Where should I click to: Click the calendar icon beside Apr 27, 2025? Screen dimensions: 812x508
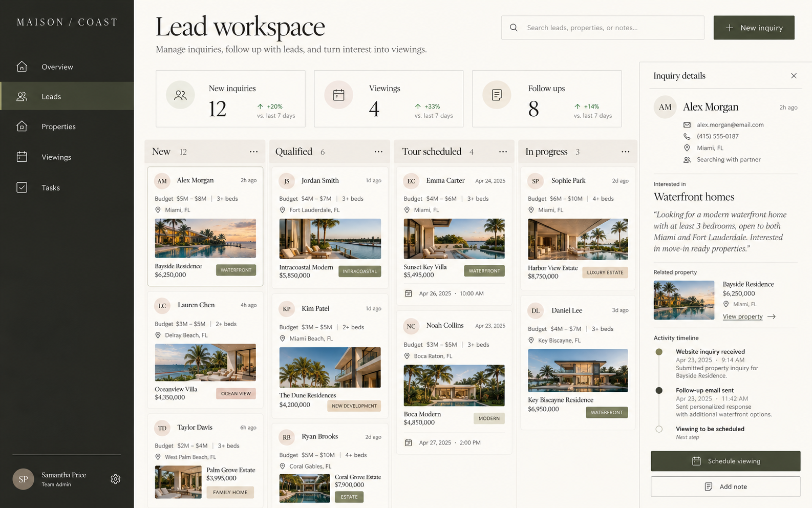click(409, 442)
